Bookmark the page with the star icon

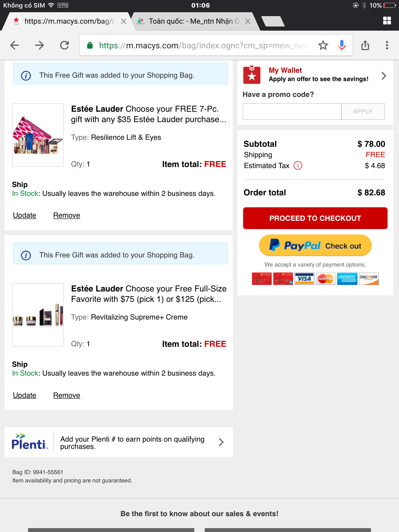pos(323,45)
